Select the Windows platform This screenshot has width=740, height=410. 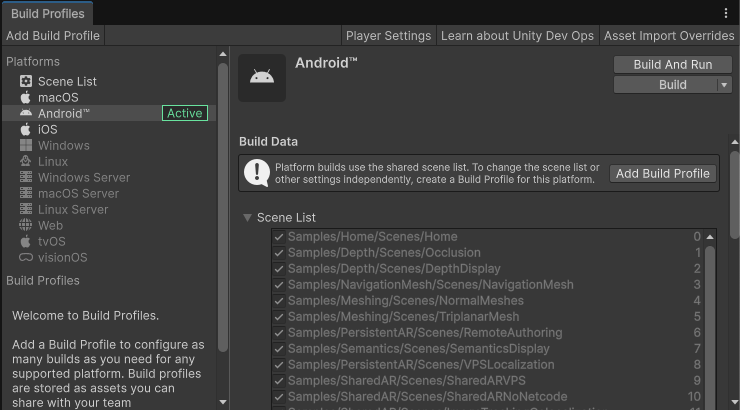109,145
